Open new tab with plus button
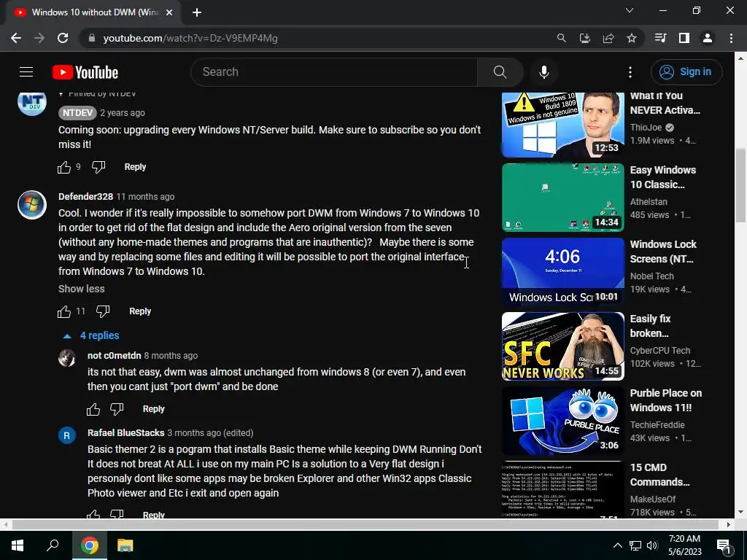747x560 pixels. coord(197,13)
